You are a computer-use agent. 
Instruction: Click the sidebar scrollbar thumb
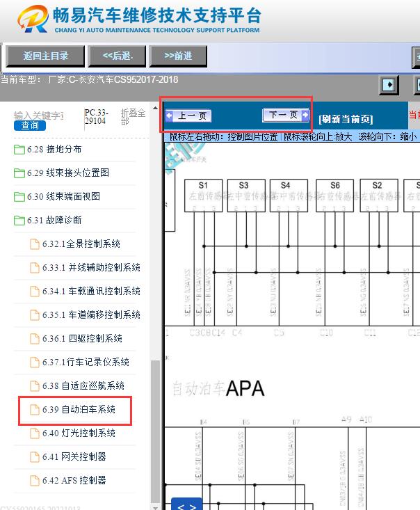click(156, 431)
